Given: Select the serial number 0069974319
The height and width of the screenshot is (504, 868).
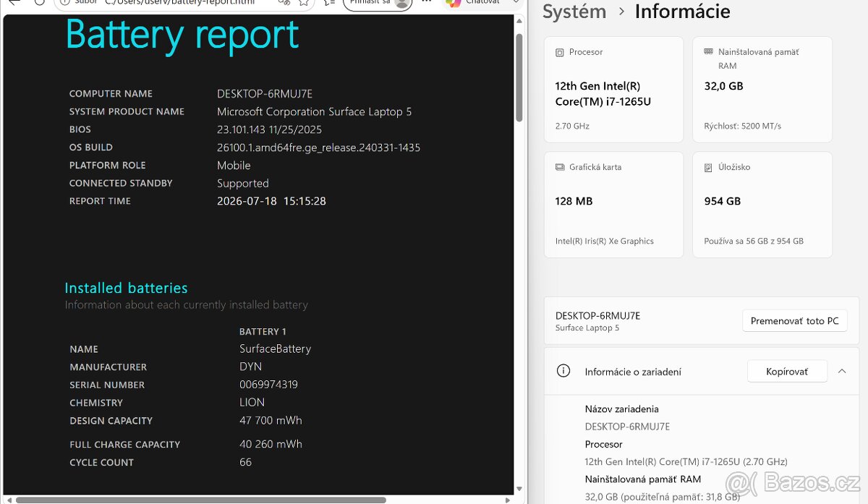Looking at the screenshot, I should (x=268, y=385).
